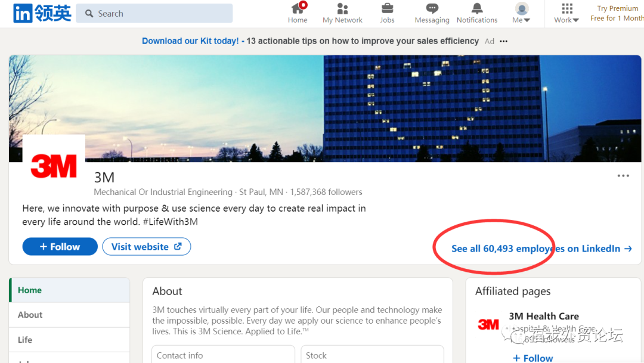The image size is (644, 363).
Task: Open 3M Health Care affiliated page
Action: pos(544,316)
